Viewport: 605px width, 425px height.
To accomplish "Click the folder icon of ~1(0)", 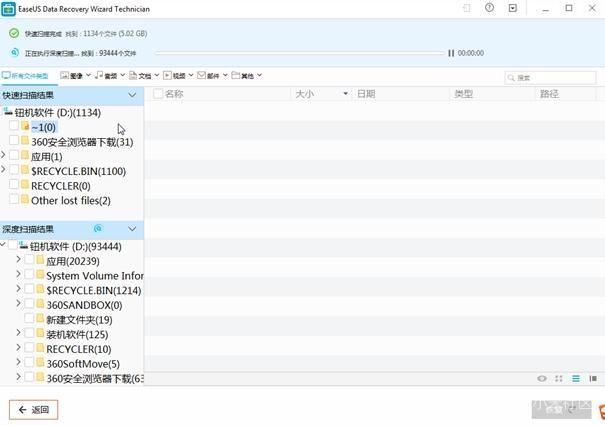I will (25, 126).
